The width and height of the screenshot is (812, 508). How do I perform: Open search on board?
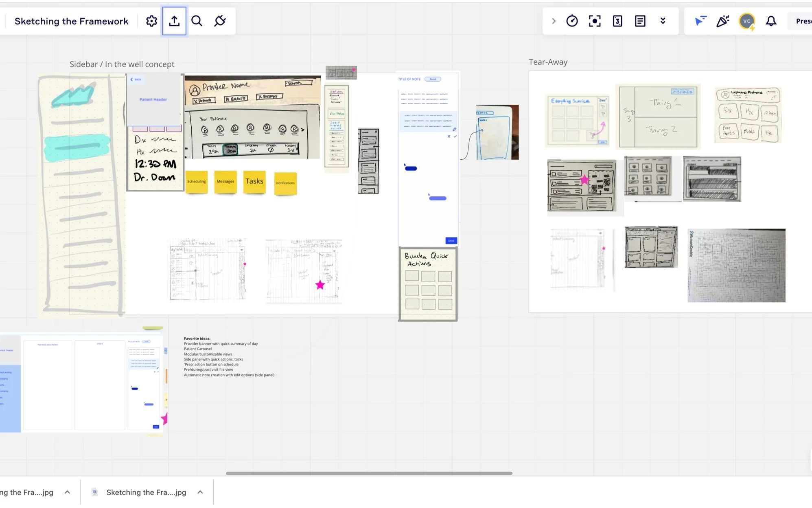(197, 21)
